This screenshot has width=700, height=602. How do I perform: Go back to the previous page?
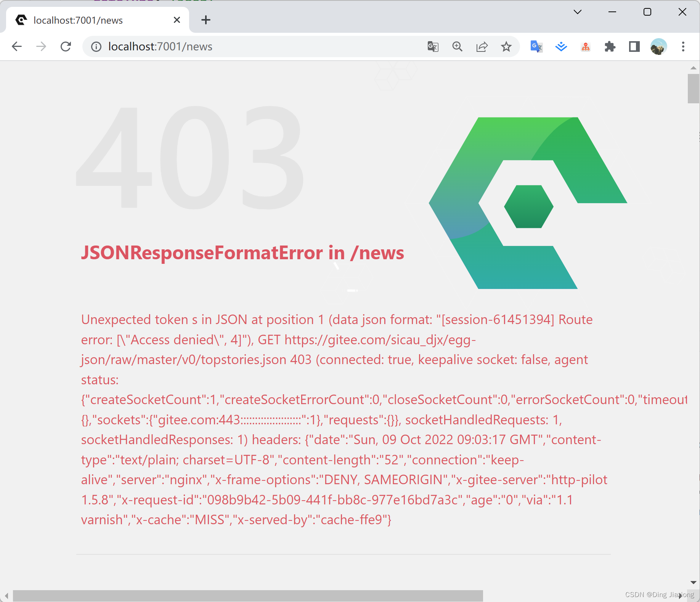click(x=17, y=47)
